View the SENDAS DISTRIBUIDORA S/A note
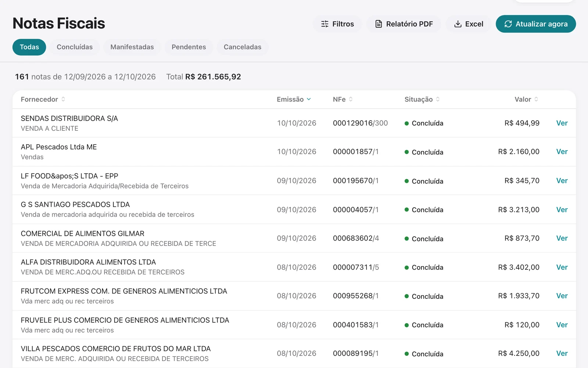This screenshot has height=368, width=588. (x=562, y=123)
